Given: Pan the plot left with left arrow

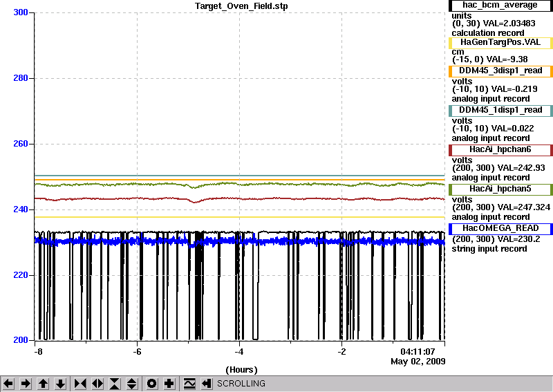Looking at the screenshot, I should pos(8,384).
